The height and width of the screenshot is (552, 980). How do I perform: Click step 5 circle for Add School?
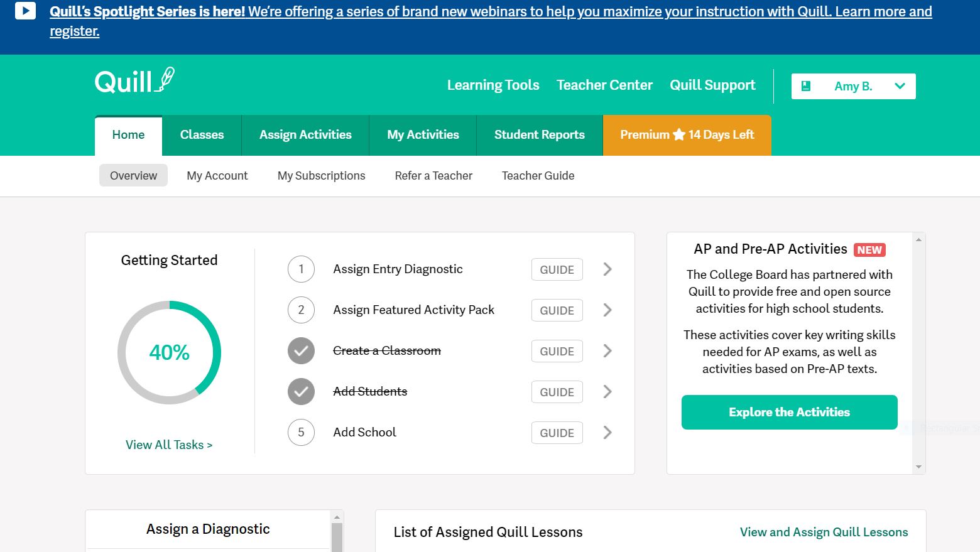tap(301, 433)
